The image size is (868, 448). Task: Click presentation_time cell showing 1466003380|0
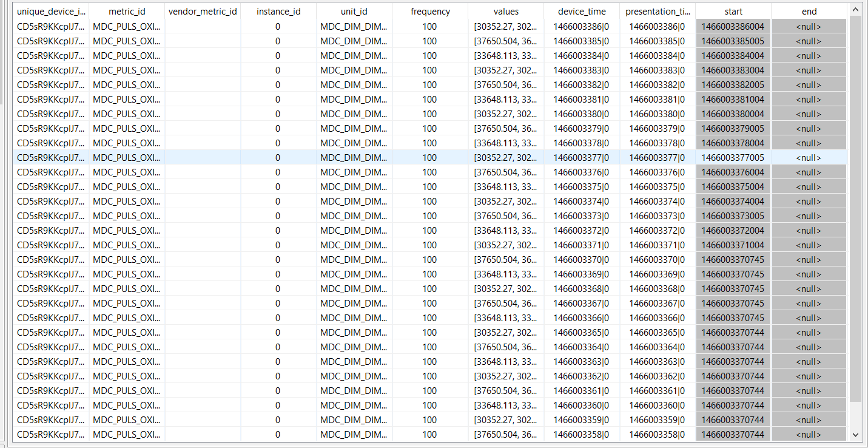(x=658, y=114)
